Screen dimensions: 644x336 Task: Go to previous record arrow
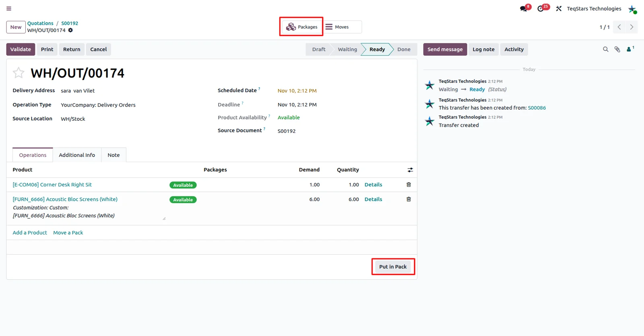pyautogui.click(x=619, y=27)
